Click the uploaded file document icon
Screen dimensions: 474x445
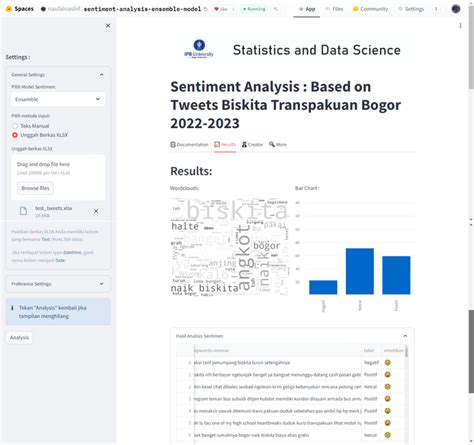tap(23, 211)
